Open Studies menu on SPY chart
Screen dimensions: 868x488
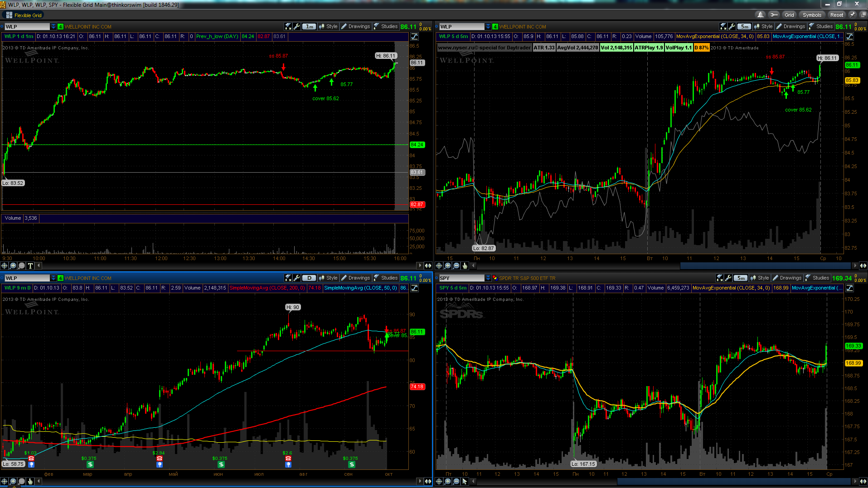click(817, 278)
